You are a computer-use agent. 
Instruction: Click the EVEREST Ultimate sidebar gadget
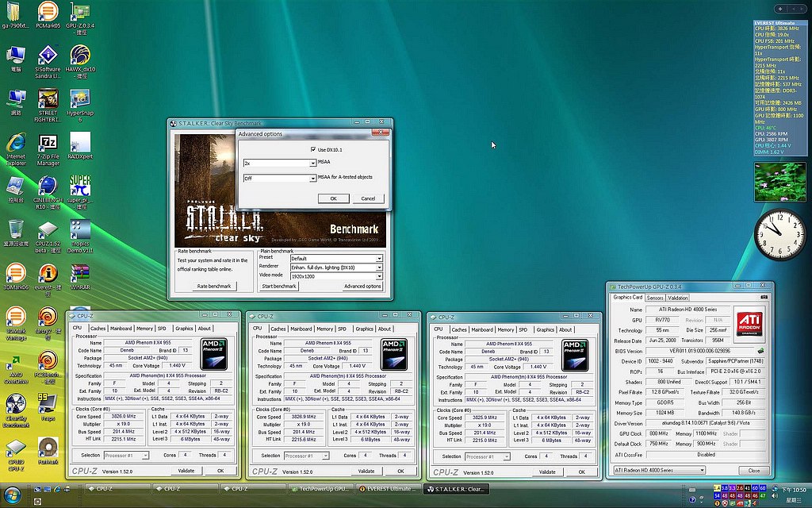pos(779,87)
